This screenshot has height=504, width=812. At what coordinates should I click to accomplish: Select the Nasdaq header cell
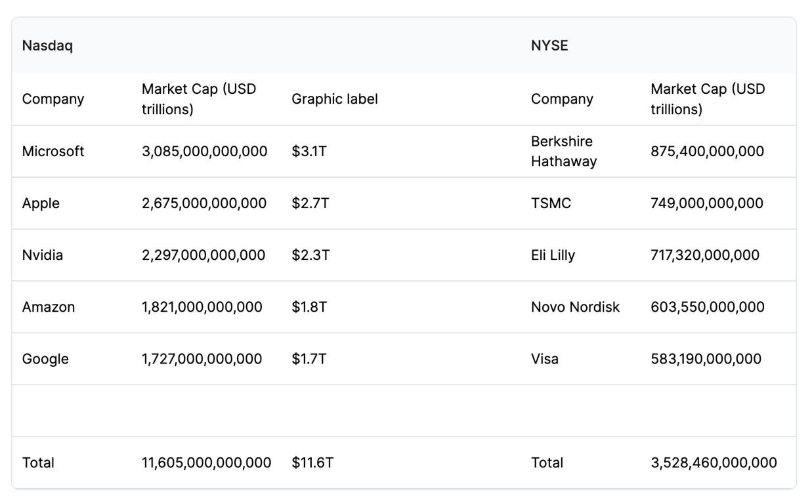pos(47,46)
